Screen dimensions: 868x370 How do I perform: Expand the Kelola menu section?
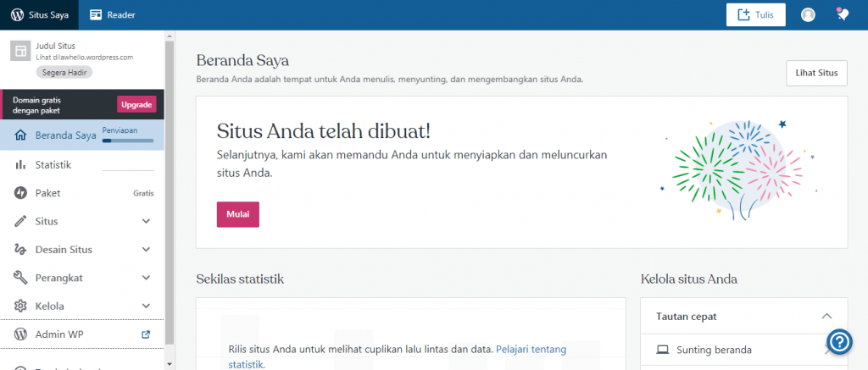(x=146, y=306)
